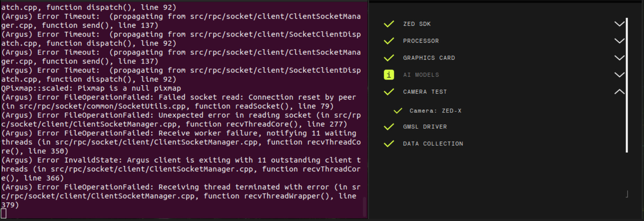Expand the Processor section chevron
The width and height of the screenshot is (644, 221).
619,41
